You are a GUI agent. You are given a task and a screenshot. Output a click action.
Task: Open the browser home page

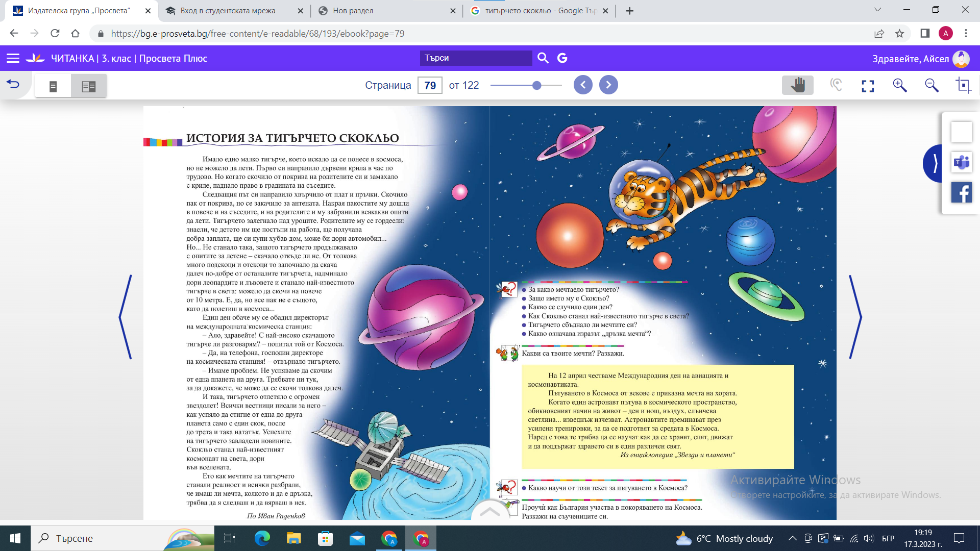click(x=75, y=34)
